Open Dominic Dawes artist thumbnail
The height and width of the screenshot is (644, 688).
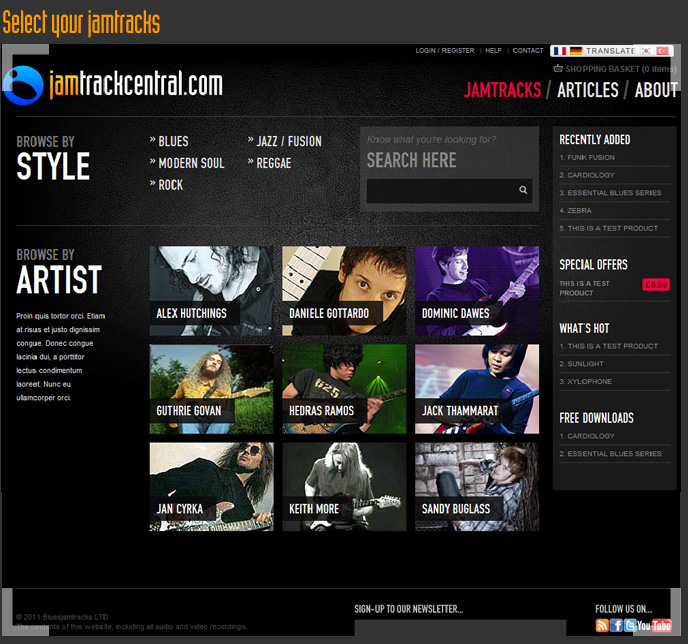coord(477,291)
